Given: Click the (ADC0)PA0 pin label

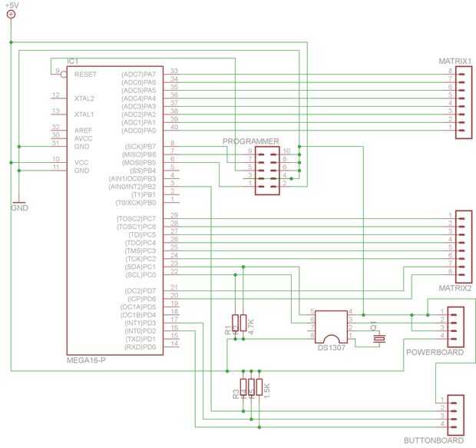Looking at the screenshot, I should click(x=139, y=131).
